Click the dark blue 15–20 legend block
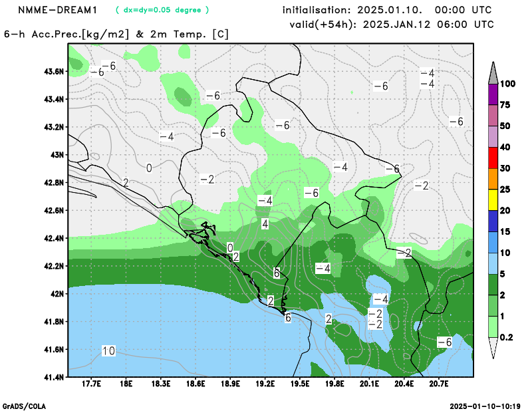 493,221
